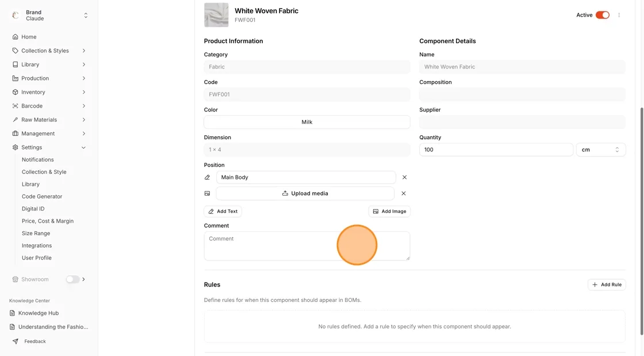Click the Main Body position field
Image resolution: width=644 pixels, height=356 pixels.
tap(306, 177)
